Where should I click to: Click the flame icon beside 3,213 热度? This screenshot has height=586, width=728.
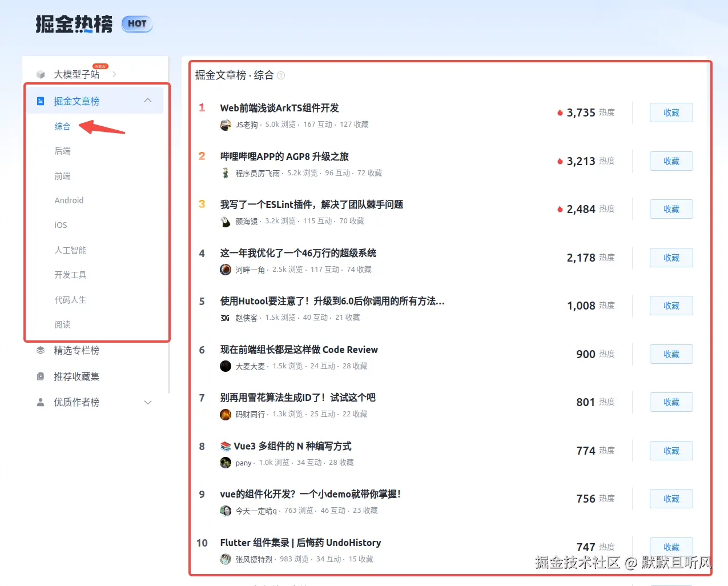click(560, 161)
